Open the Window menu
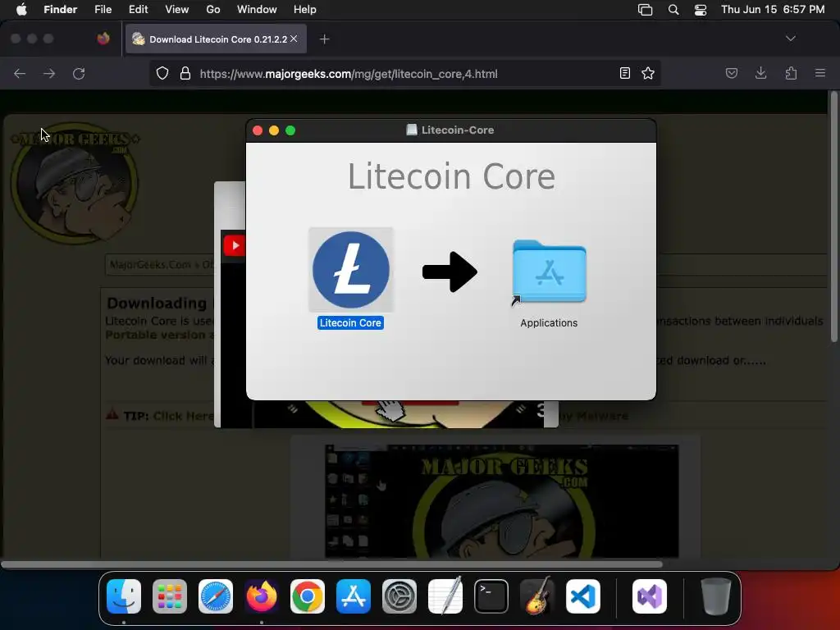This screenshot has height=630, width=840. (257, 10)
